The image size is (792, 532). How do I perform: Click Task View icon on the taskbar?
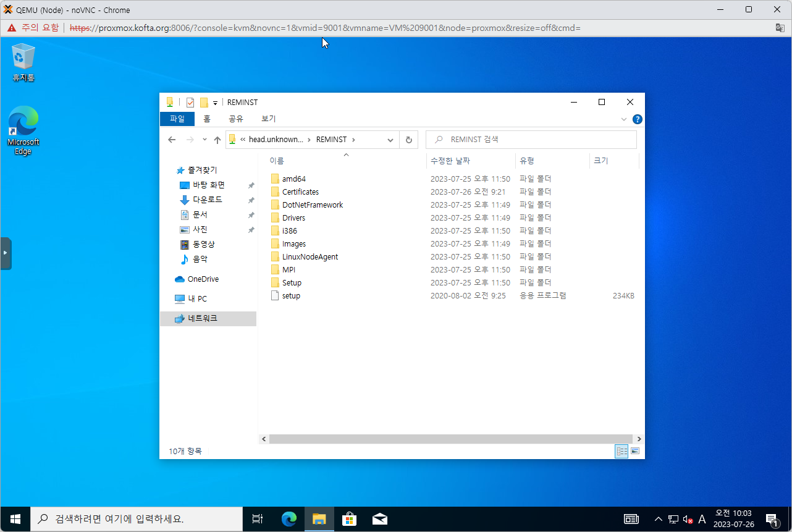tap(258, 519)
